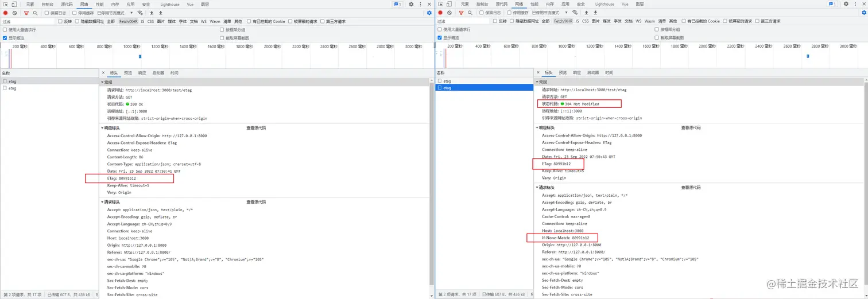Enable 保留日志 checkbox in left DevTools
The image size is (868, 299).
pyautogui.click(x=47, y=13)
